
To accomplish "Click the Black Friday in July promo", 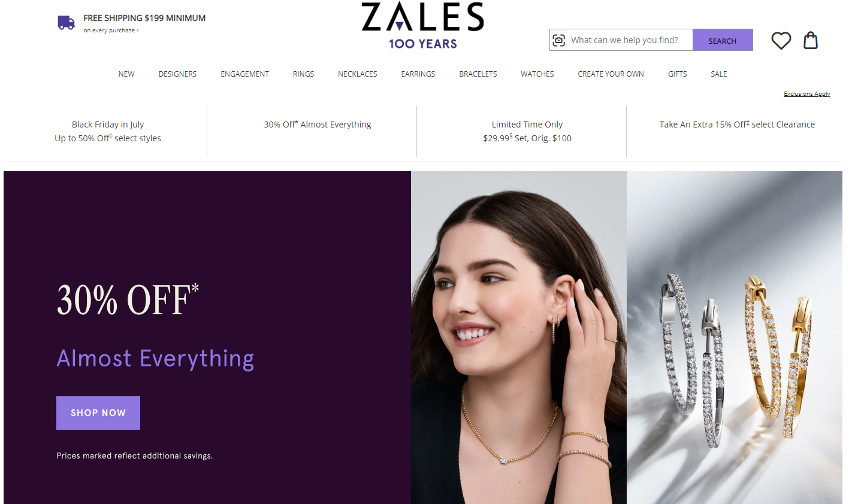I will pyautogui.click(x=108, y=131).
